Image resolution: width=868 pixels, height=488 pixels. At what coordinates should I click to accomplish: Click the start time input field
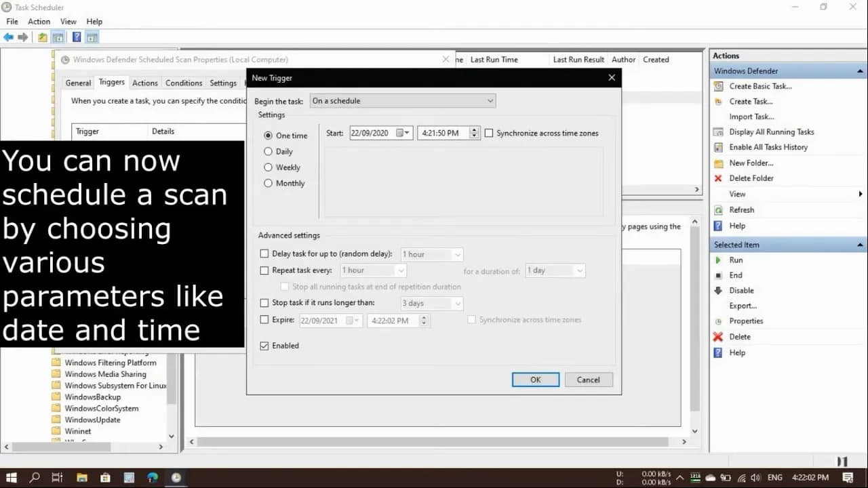point(443,133)
